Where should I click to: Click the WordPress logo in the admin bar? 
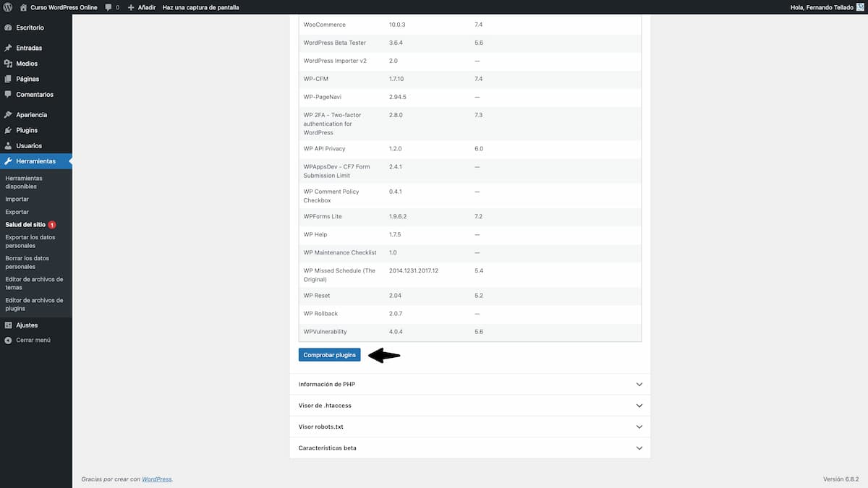pos(7,7)
